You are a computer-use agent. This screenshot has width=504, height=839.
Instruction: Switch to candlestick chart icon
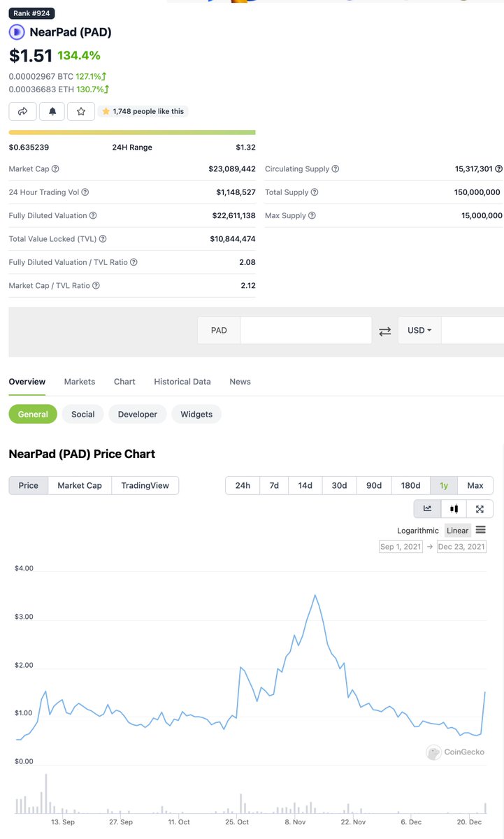tap(454, 509)
